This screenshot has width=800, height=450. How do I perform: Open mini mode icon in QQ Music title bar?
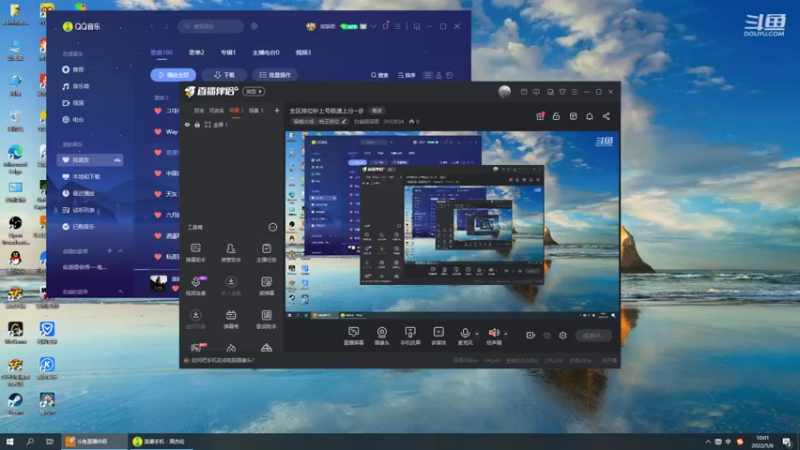(417, 26)
